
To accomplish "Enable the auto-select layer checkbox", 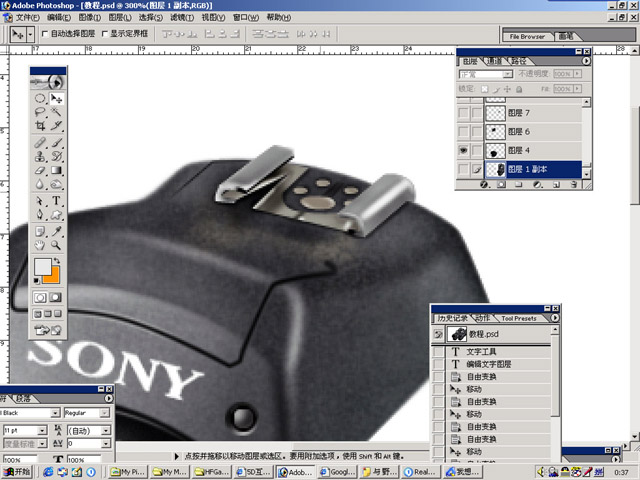I will (45, 34).
